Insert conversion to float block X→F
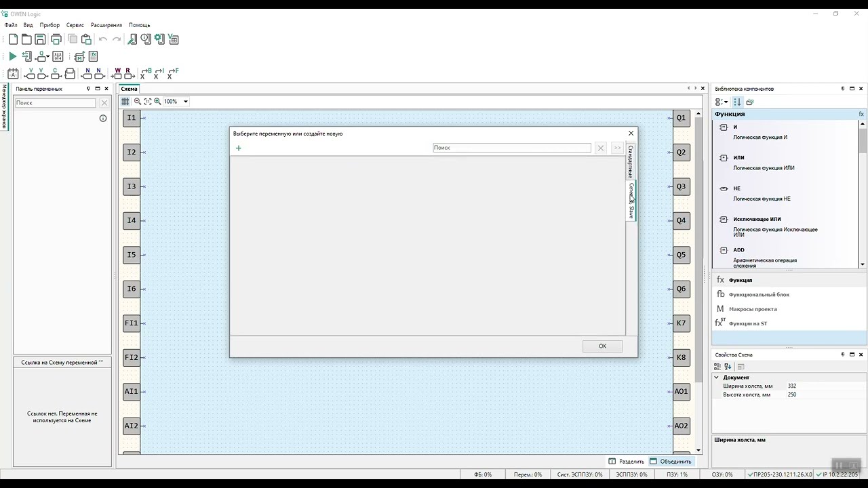Image resolution: width=868 pixels, height=488 pixels. [x=173, y=74]
